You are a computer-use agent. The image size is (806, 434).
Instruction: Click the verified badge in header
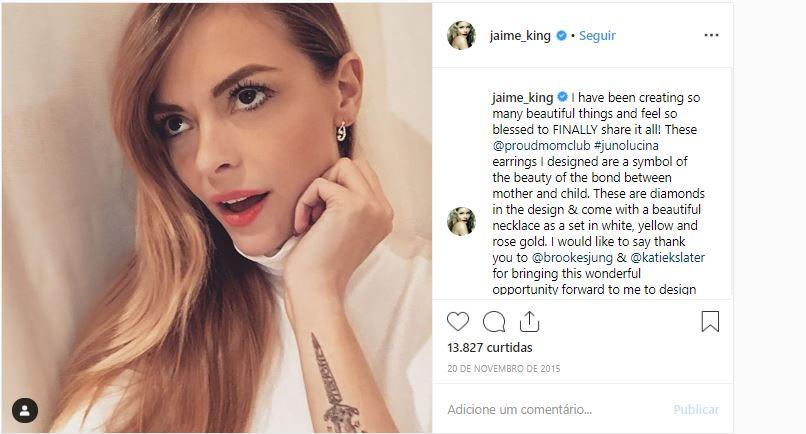pyautogui.click(x=562, y=36)
